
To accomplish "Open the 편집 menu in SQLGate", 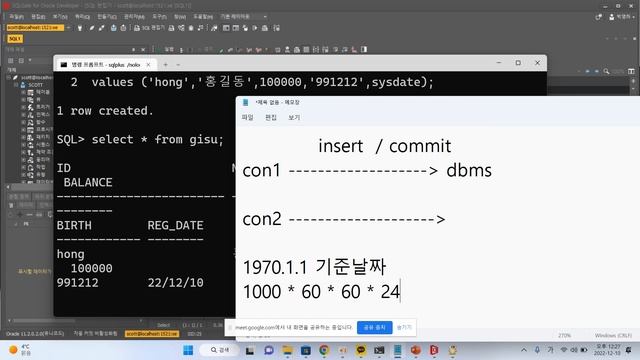I will click(38, 17).
